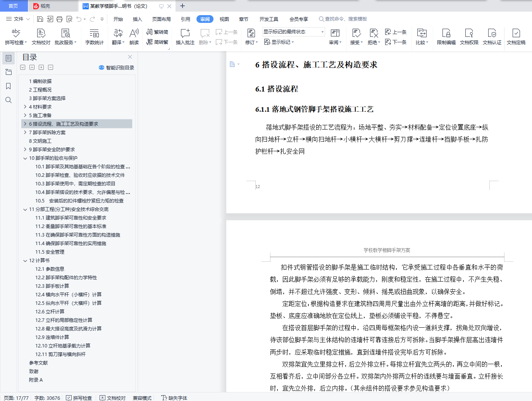
Task: Click the 修订 track changes icon
Action: pos(251,33)
